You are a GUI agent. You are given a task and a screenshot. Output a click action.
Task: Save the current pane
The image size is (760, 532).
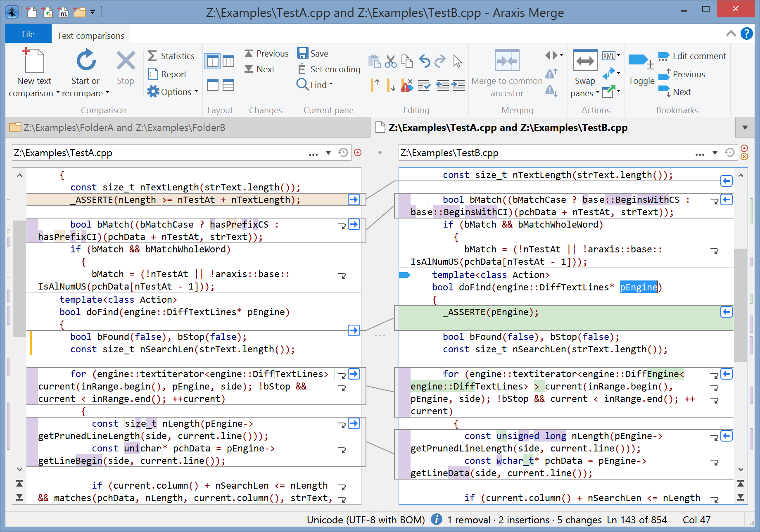click(313, 53)
